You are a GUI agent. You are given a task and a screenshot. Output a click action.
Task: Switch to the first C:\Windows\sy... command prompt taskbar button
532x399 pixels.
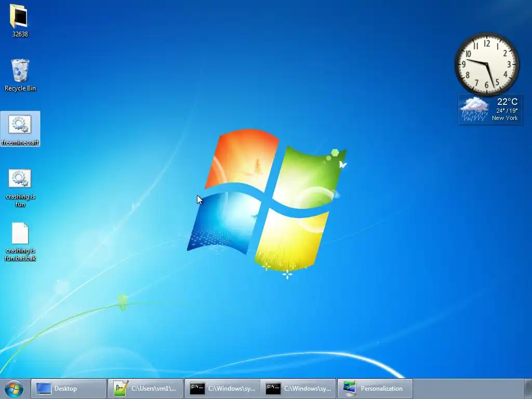coord(222,389)
